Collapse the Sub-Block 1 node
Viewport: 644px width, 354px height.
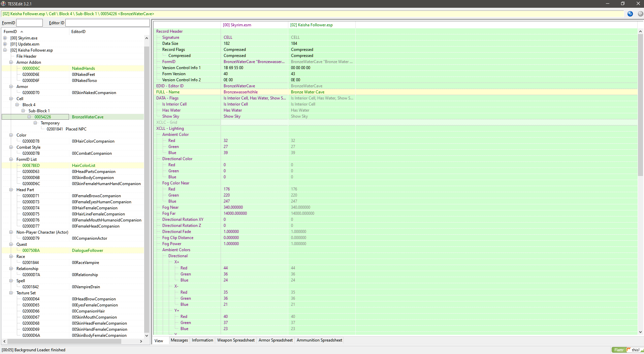tap(23, 111)
